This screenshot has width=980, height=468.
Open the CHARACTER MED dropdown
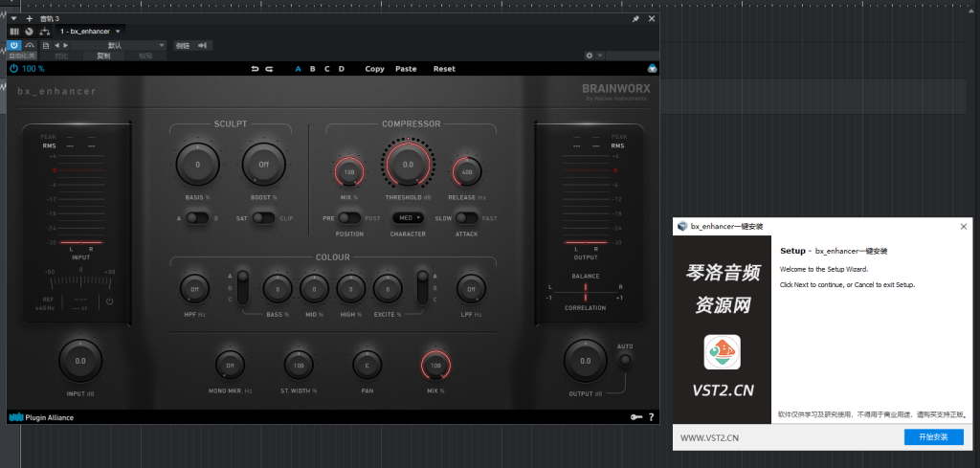pos(408,218)
